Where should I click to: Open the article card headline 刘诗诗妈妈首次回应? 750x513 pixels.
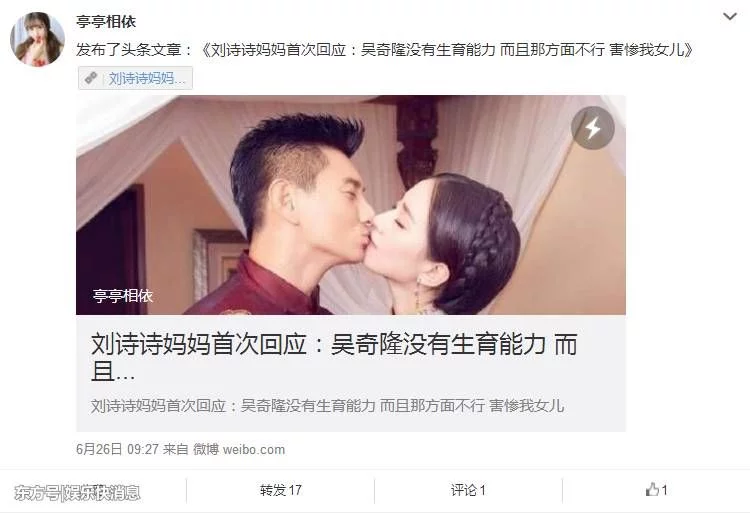tap(334, 357)
